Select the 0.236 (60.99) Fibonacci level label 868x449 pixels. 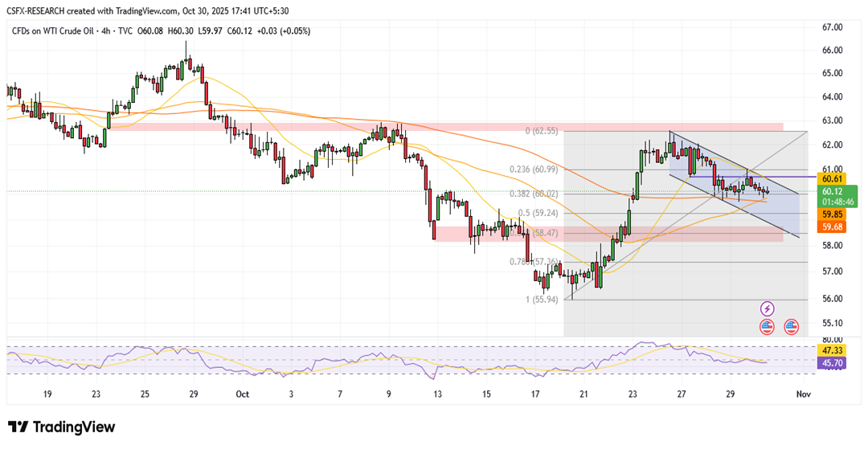coord(534,169)
